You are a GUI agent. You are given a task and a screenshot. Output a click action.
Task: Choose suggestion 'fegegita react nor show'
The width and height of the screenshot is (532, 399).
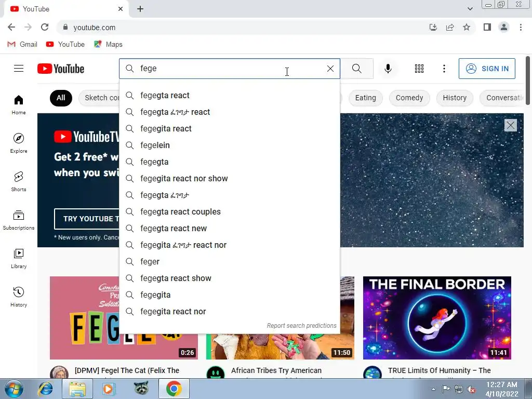(x=229, y=179)
